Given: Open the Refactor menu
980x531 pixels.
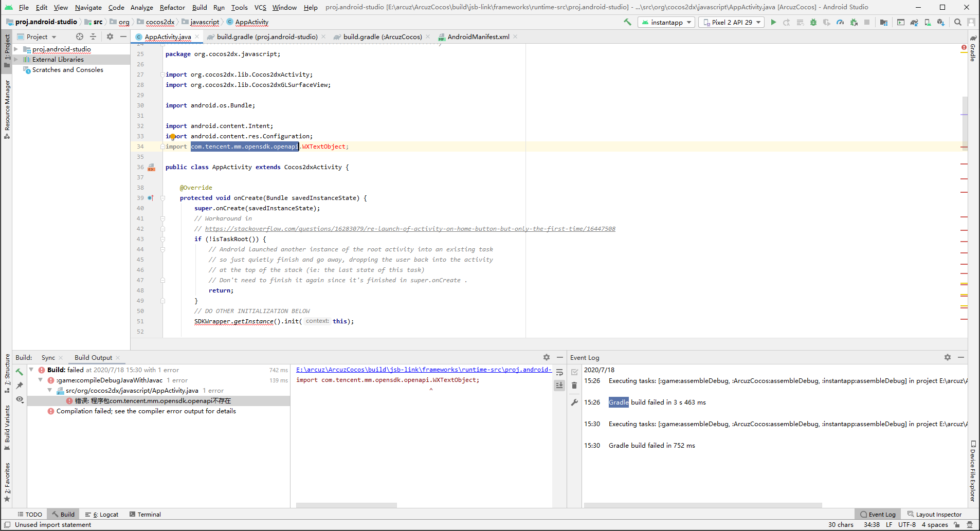Looking at the screenshot, I should tap(172, 7).
